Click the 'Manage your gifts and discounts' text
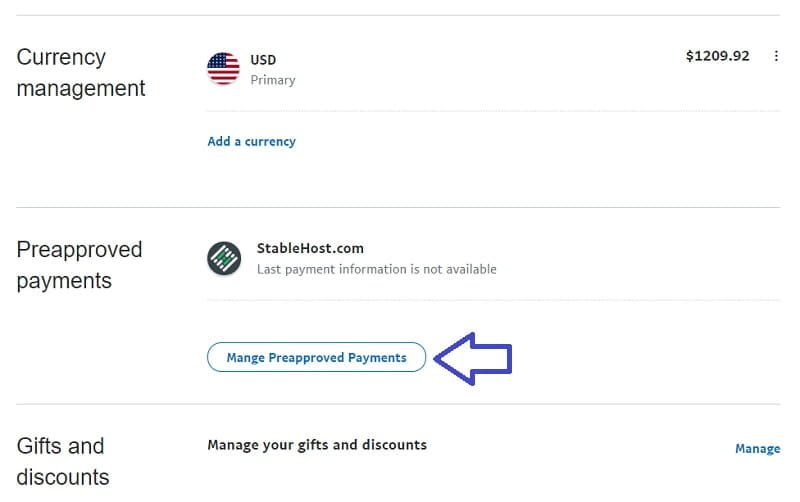The image size is (800, 502). [317, 445]
